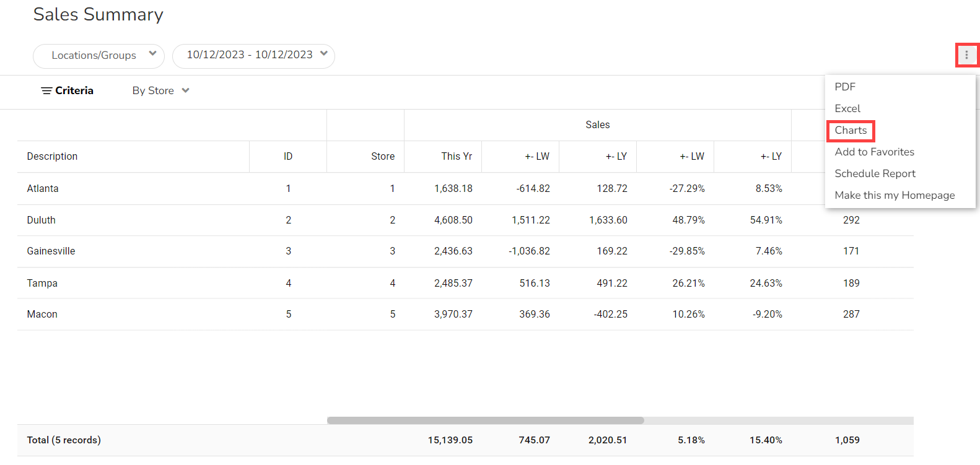Select the Duluth store row
980x465 pixels.
pos(42,220)
